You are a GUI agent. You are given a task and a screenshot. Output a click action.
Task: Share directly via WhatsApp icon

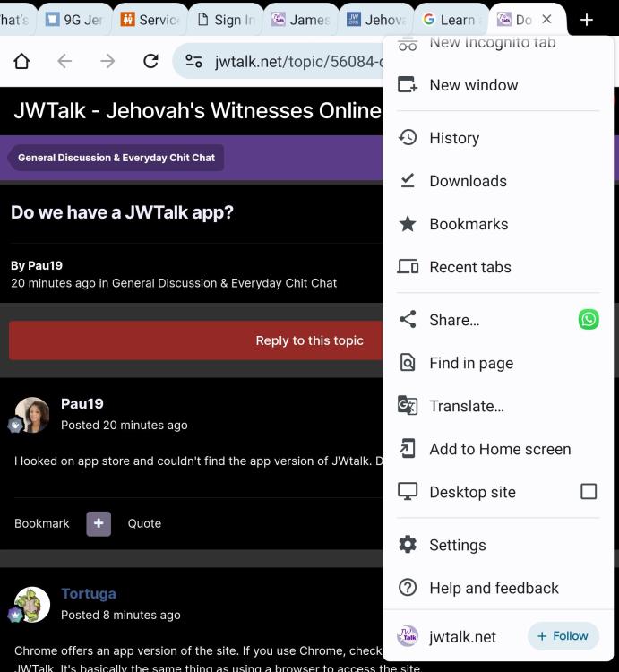tap(589, 319)
